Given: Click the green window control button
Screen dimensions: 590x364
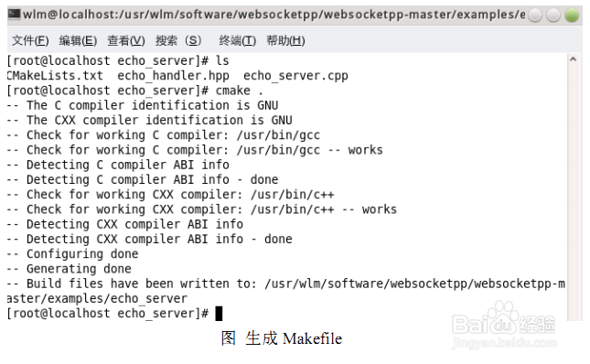Looking at the screenshot, I should pyautogui.click(x=572, y=15).
